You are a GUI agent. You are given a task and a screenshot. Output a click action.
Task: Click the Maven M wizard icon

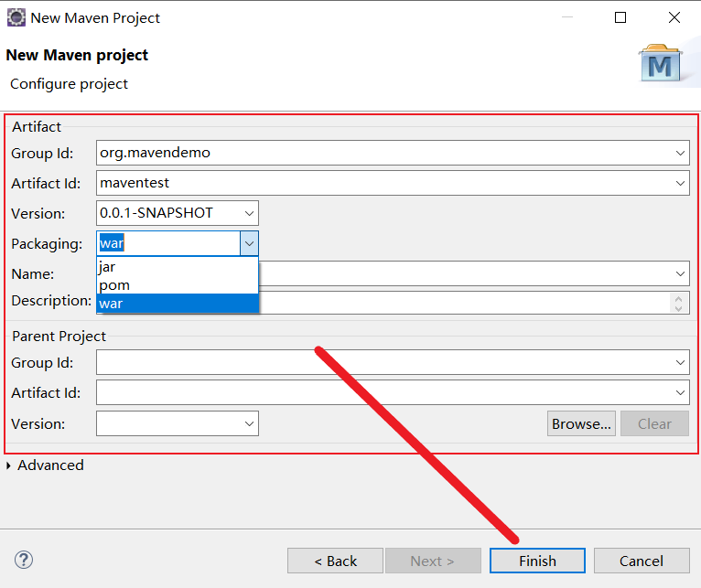pos(660,63)
